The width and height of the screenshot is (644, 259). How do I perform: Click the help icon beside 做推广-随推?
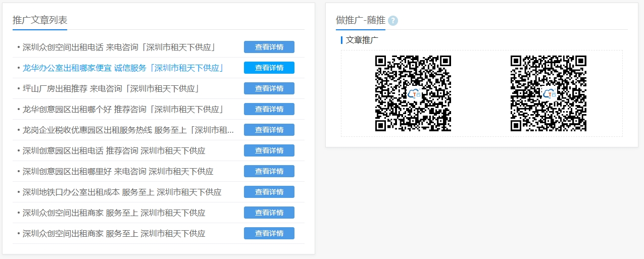point(393,21)
